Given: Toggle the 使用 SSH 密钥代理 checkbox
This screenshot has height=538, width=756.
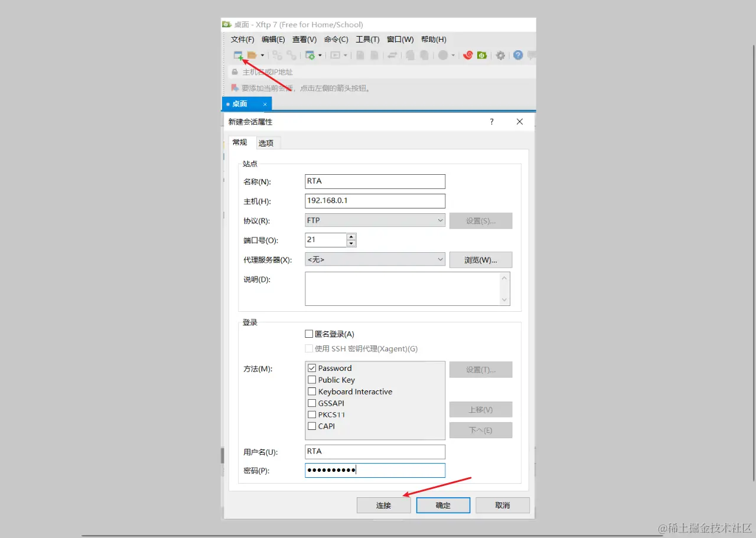Looking at the screenshot, I should [309, 348].
